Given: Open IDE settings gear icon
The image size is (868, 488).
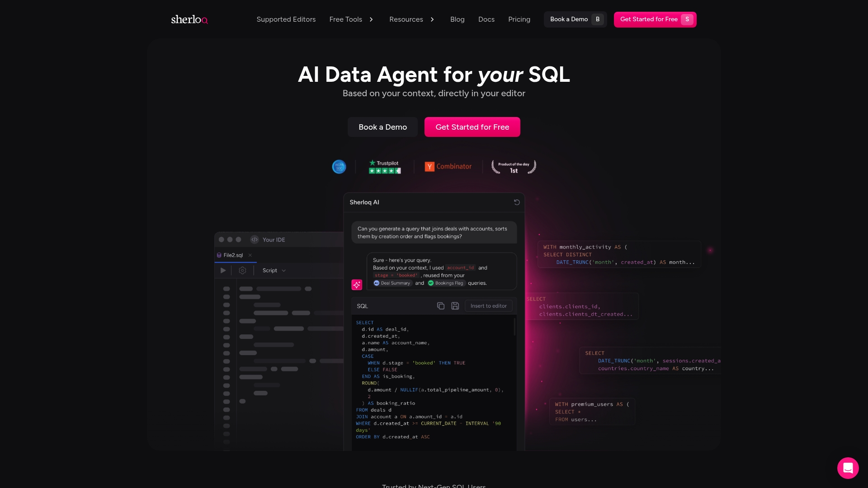Looking at the screenshot, I should click(242, 271).
